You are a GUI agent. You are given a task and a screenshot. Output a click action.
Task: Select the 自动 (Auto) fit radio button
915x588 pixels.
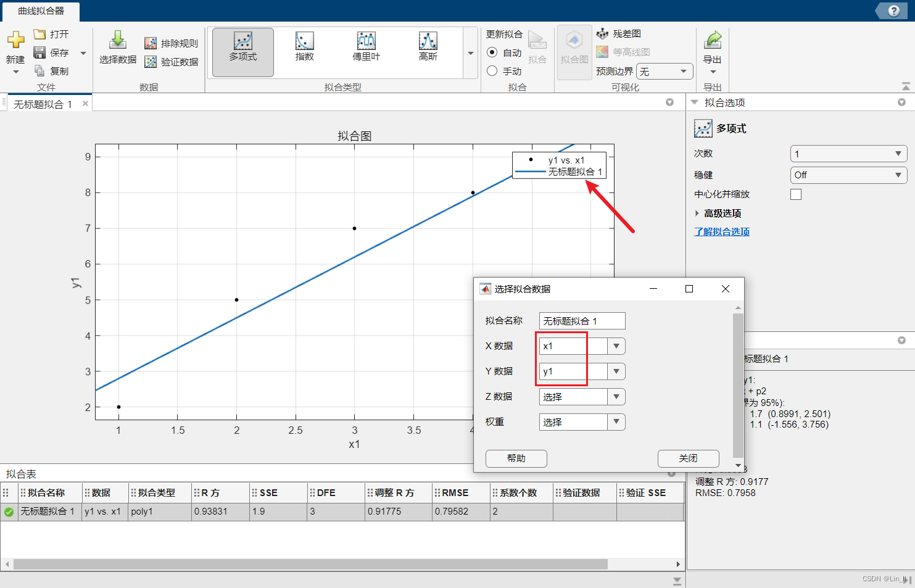click(492, 52)
